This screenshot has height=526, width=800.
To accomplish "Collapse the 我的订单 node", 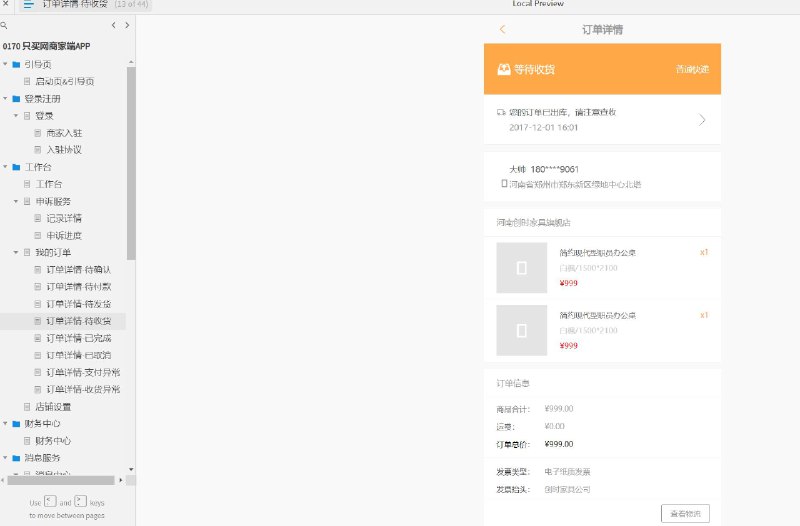I will pyautogui.click(x=16, y=253).
